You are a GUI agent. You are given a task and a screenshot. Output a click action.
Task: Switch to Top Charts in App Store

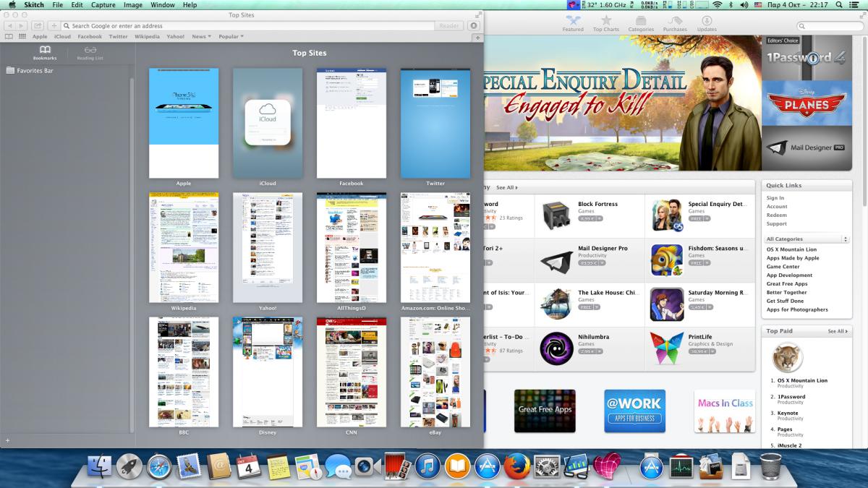pyautogui.click(x=606, y=24)
